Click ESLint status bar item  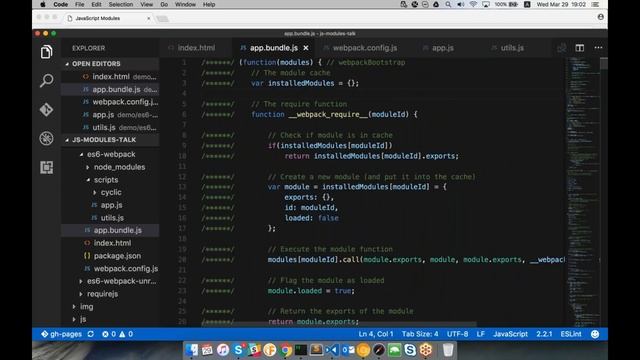coord(571,334)
